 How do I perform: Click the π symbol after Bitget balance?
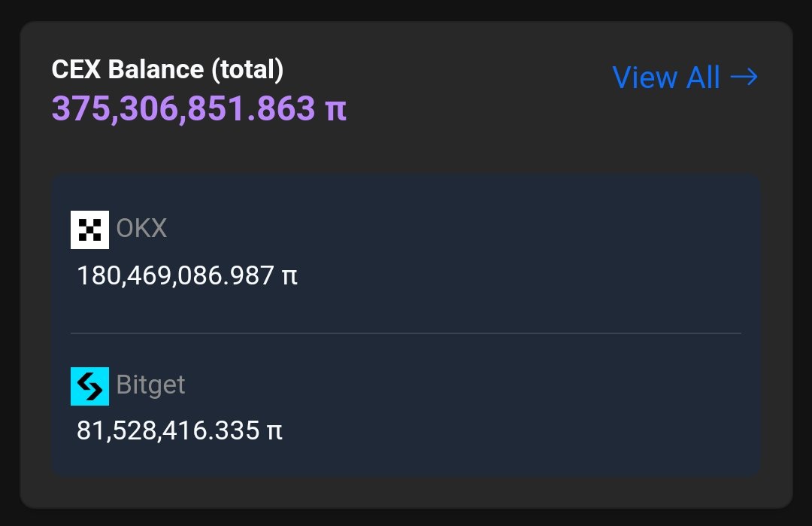pyautogui.click(x=274, y=431)
